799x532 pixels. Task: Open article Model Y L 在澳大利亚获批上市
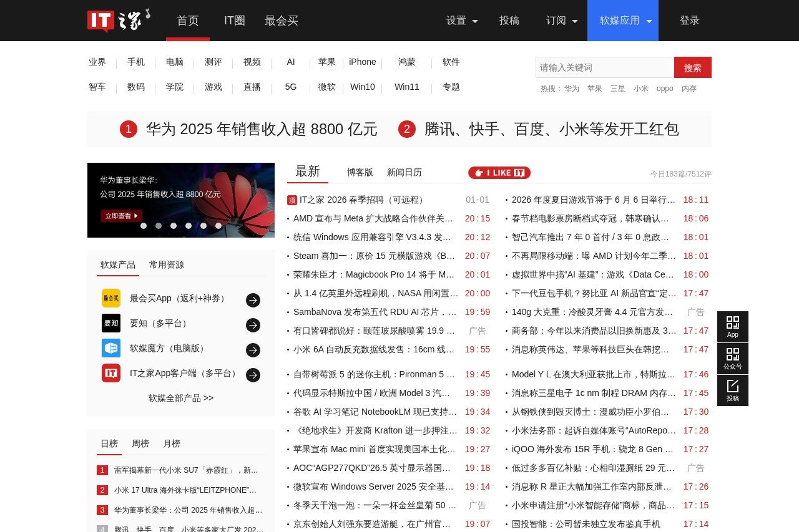(594, 374)
